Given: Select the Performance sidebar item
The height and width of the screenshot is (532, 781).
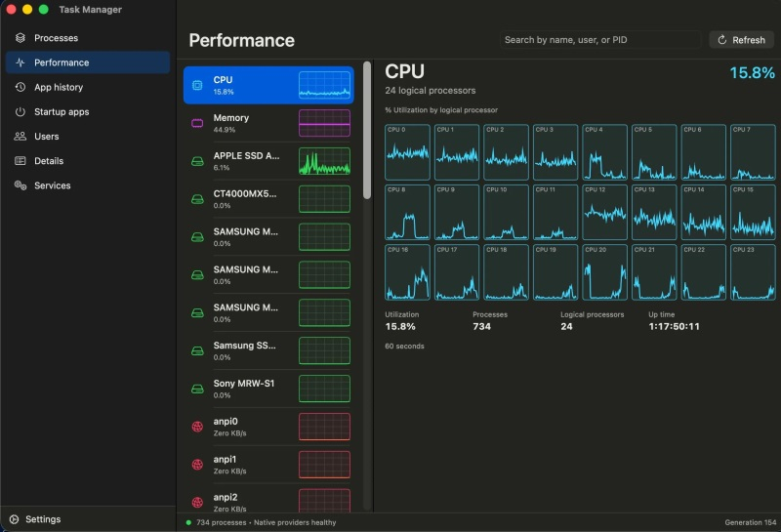Looking at the screenshot, I should 88,62.
